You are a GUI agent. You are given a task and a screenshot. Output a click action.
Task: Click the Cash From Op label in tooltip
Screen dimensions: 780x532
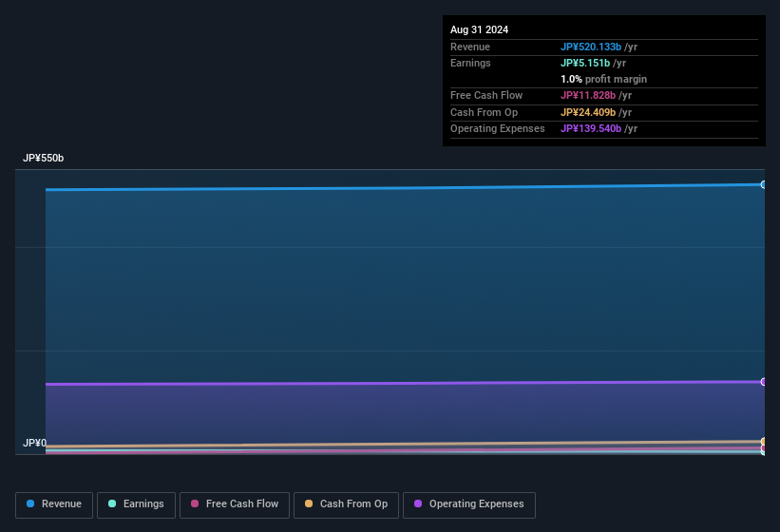(484, 112)
